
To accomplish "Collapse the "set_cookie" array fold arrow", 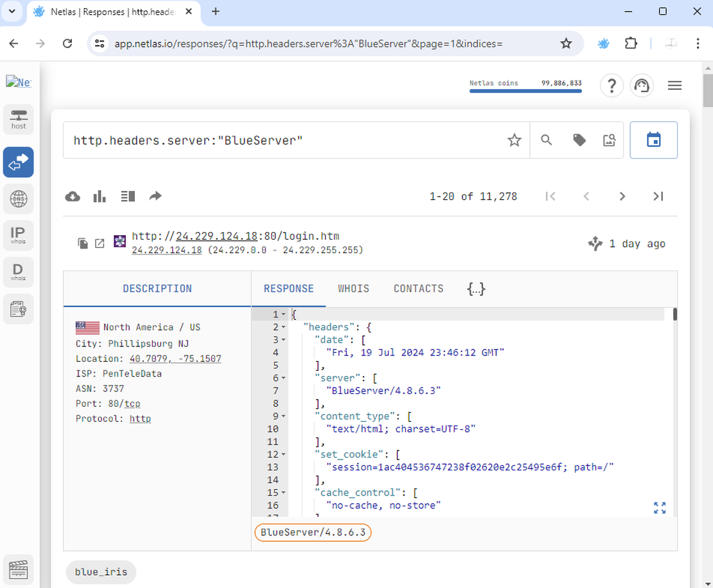I will click(284, 454).
